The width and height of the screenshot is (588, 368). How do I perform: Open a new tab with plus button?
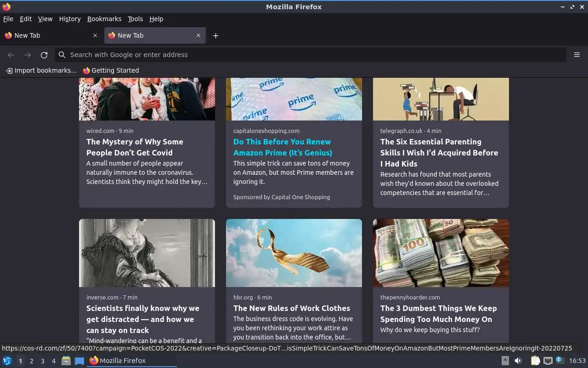pos(215,35)
